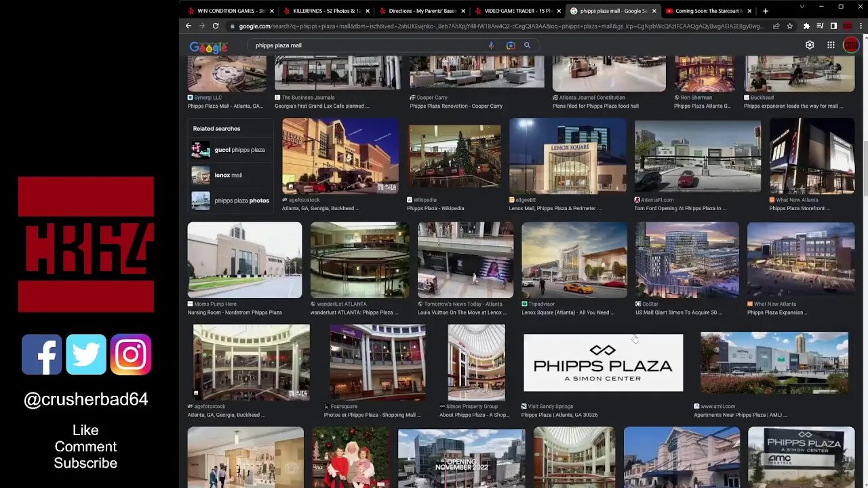
Task: Open the Apartments Near Phipps Plaza AMLI image
Action: coord(774,363)
